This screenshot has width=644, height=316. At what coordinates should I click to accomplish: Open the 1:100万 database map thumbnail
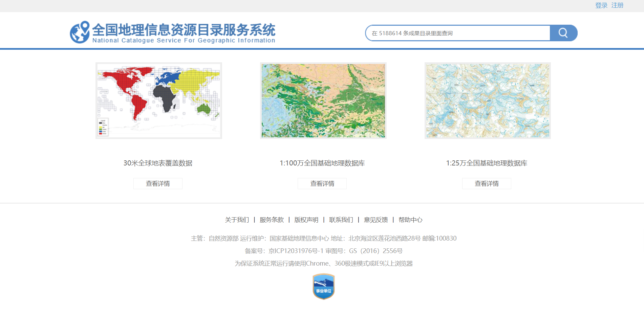(323, 100)
